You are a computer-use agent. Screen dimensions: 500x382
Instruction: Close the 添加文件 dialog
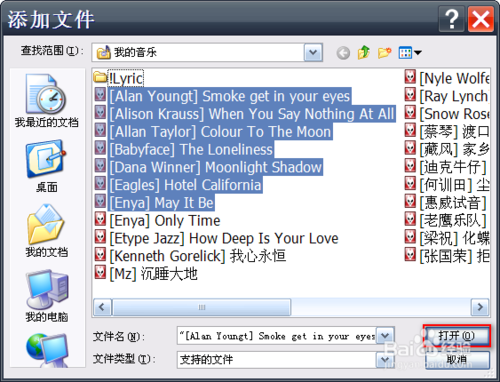[481, 19]
